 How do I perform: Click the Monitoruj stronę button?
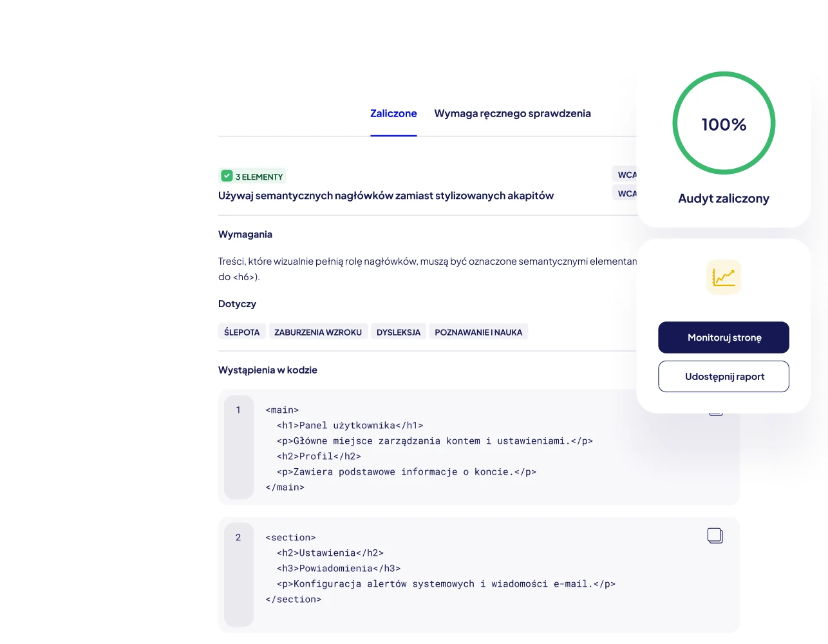click(x=724, y=337)
